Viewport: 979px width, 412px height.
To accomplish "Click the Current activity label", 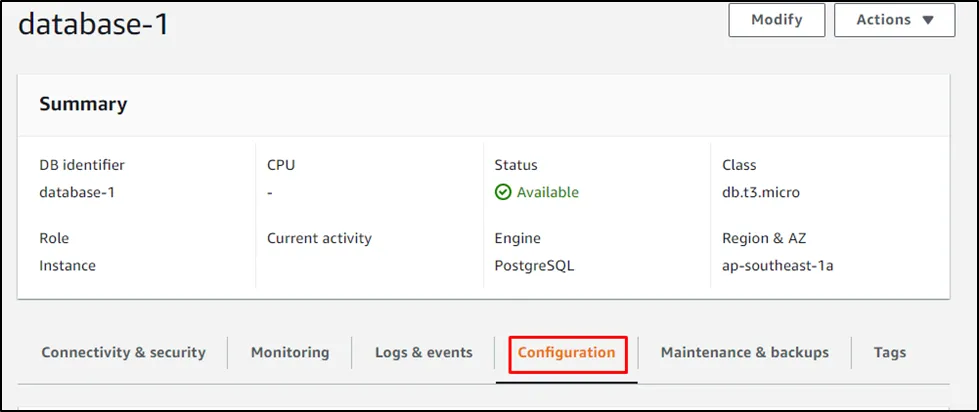I will [319, 239].
